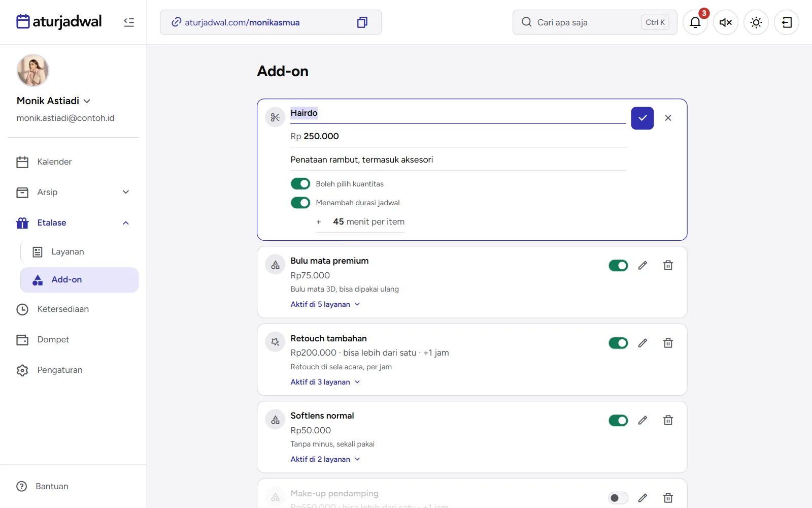The width and height of the screenshot is (812, 508).
Task: Change the Hairdo scissors icon
Action: 275,117
